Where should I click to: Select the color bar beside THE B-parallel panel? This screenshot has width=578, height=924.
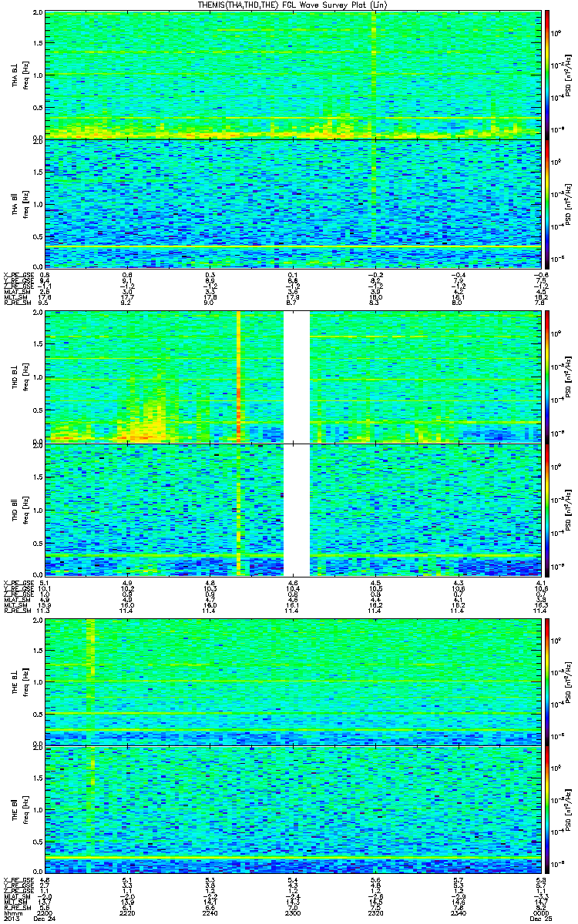(x=547, y=808)
